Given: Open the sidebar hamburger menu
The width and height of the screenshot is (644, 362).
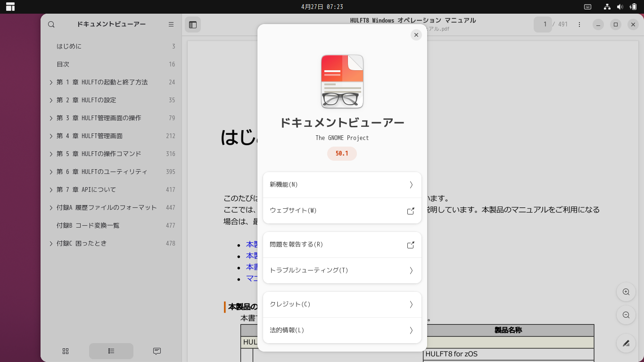Looking at the screenshot, I should (x=171, y=24).
